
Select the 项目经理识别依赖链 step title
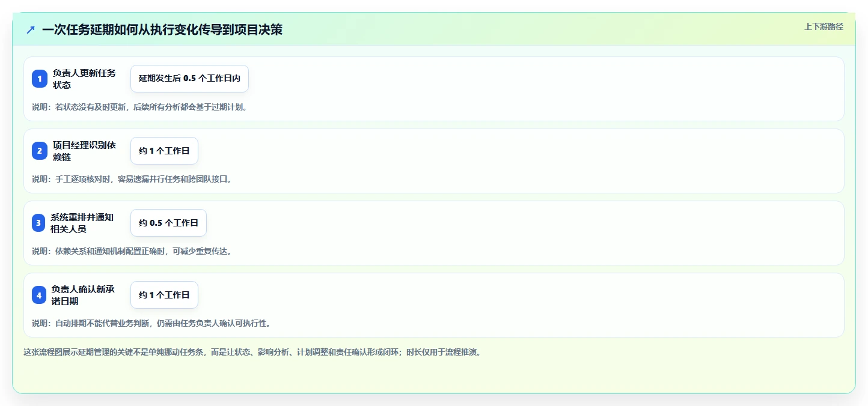84,151
